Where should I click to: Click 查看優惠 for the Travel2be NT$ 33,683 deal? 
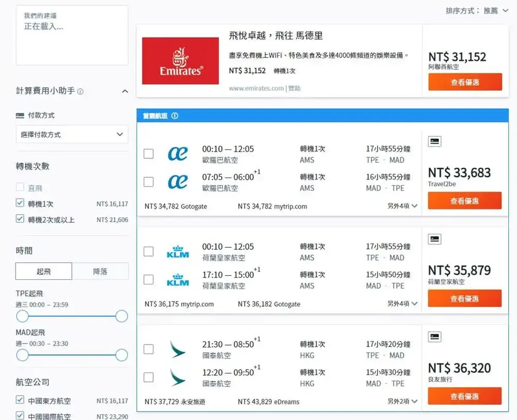[x=465, y=201]
